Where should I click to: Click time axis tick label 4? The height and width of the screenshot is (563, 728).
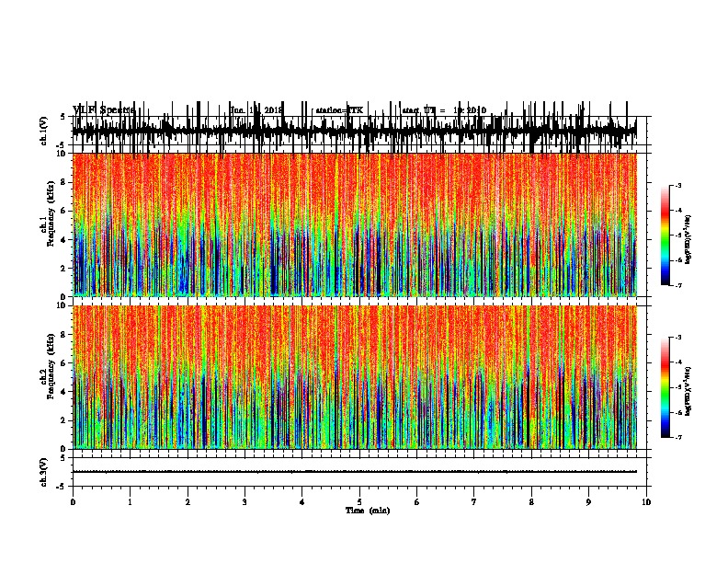[x=301, y=502]
